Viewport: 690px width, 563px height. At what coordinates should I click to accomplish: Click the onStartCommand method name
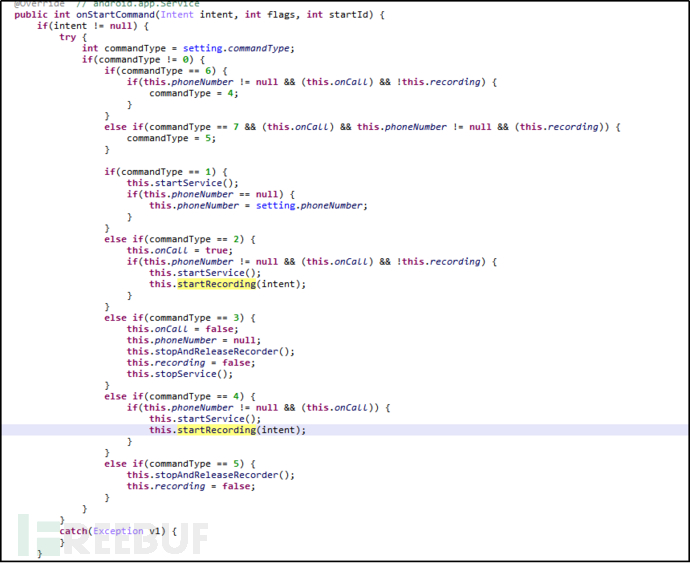[115, 15]
